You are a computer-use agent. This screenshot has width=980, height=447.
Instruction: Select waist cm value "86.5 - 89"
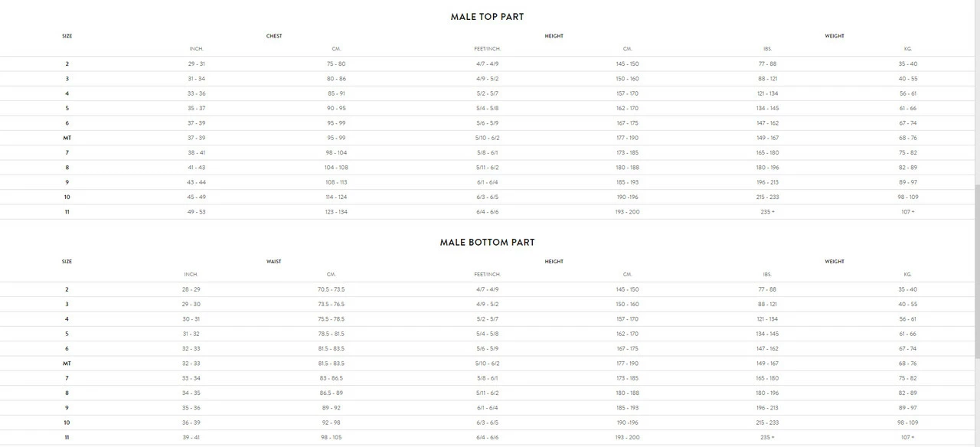tap(332, 393)
